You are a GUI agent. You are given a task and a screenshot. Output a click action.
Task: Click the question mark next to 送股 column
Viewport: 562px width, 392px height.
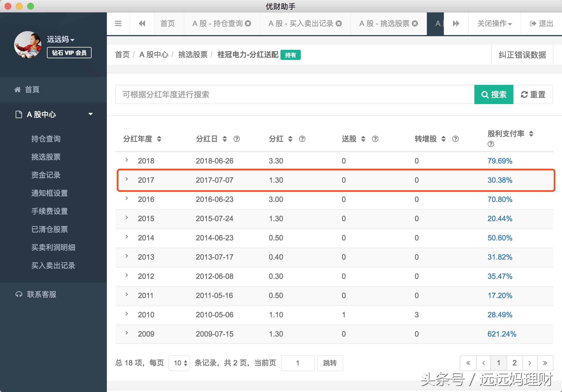[375, 139]
